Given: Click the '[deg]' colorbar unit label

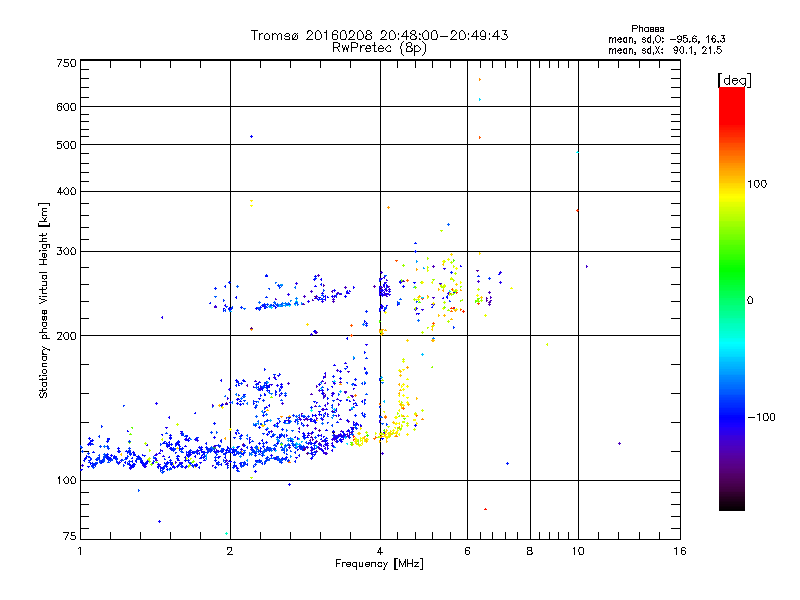Looking at the screenshot, I should (734, 81).
